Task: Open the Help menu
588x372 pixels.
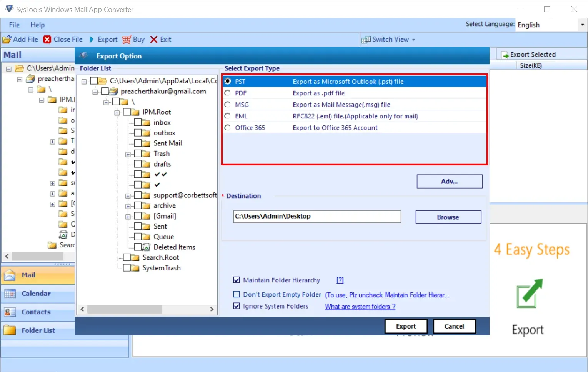Action: 37,25
